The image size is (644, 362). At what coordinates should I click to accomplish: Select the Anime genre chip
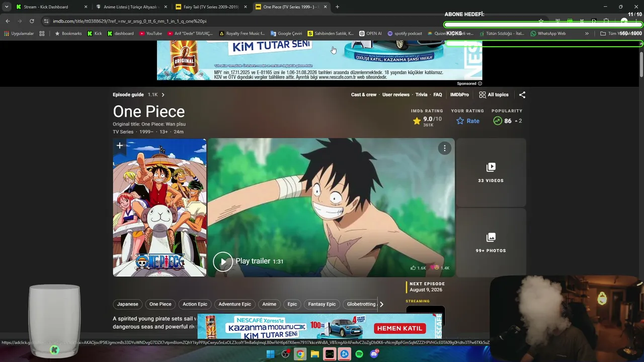coord(269,304)
